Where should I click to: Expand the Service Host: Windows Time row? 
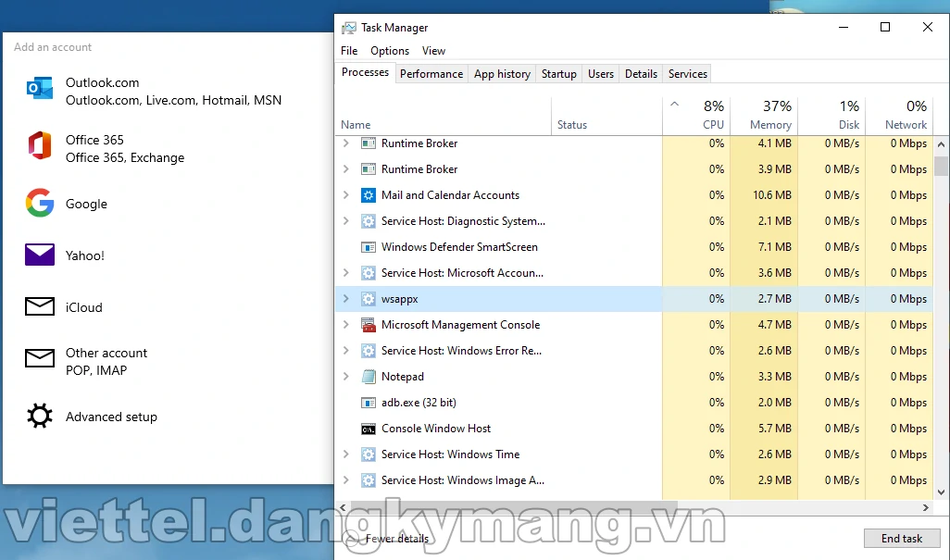point(346,454)
